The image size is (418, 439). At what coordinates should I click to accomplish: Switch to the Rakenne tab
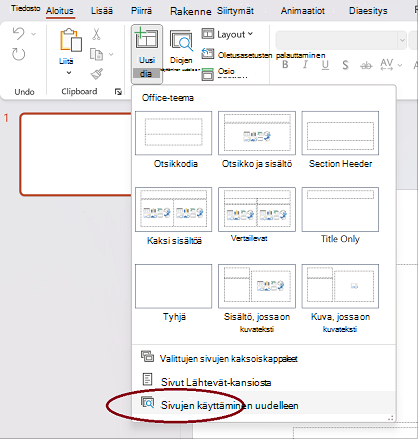191,11
